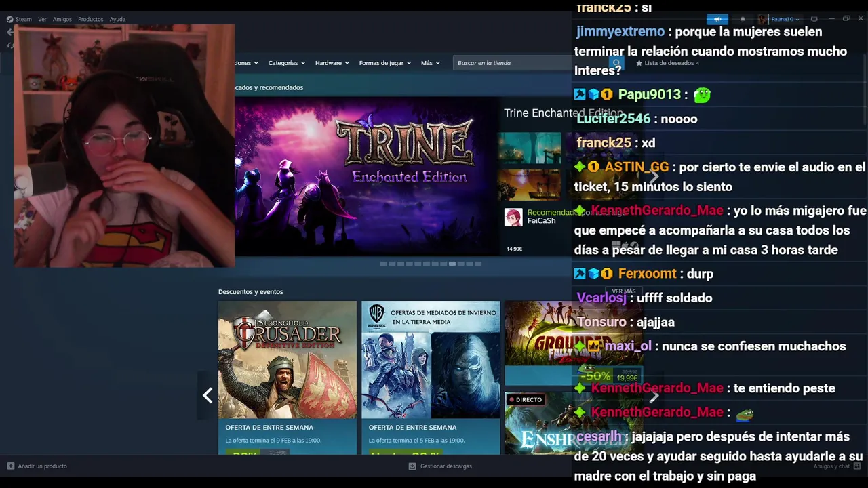Select the last featured carousel dot

[x=478, y=264]
